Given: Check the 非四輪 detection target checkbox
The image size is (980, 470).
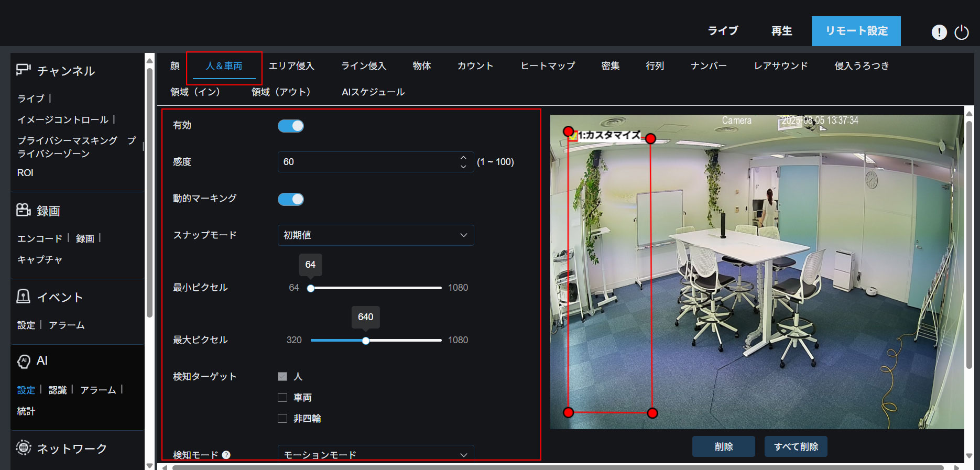Looking at the screenshot, I should 282,418.
